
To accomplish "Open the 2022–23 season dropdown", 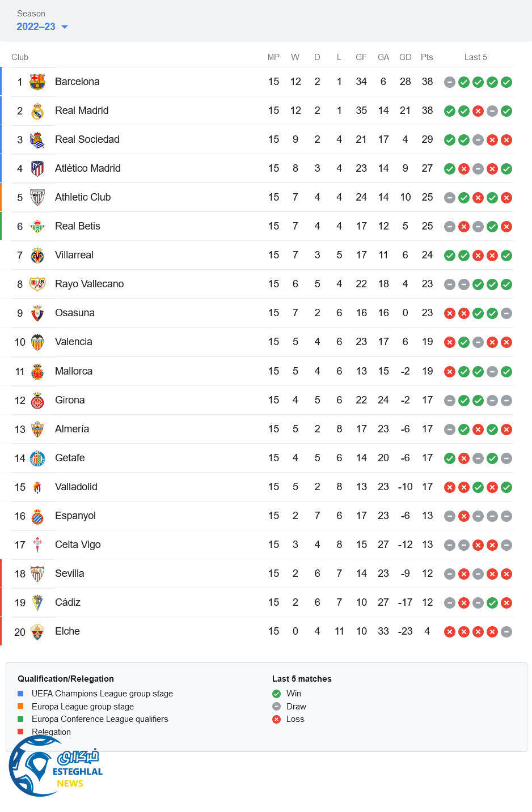I will (x=42, y=27).
